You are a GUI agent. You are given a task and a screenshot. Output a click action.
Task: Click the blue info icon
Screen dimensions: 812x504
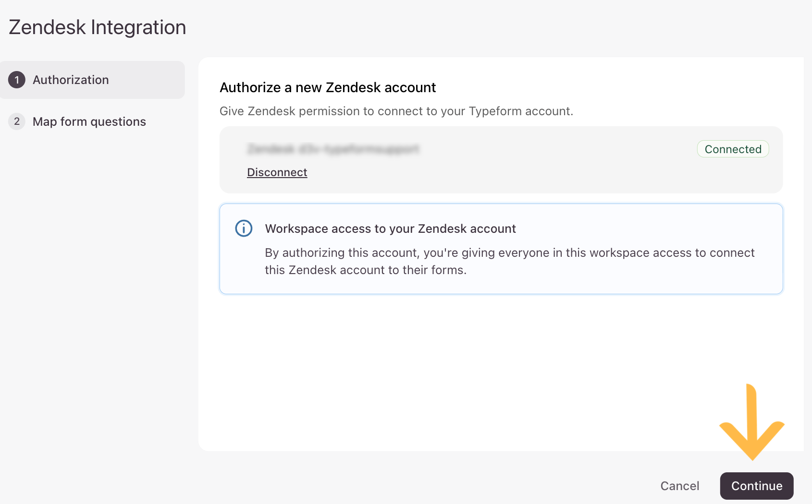point(244,228)
